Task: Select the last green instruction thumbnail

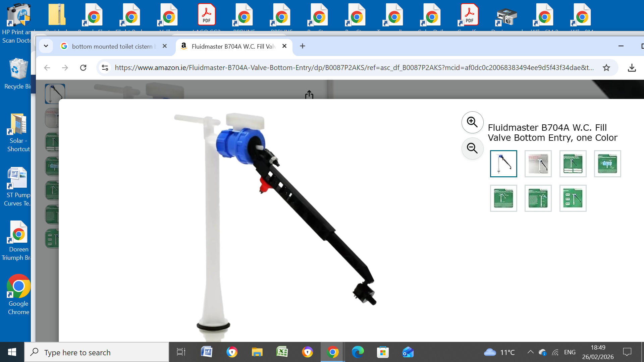Action: [573, 198]
